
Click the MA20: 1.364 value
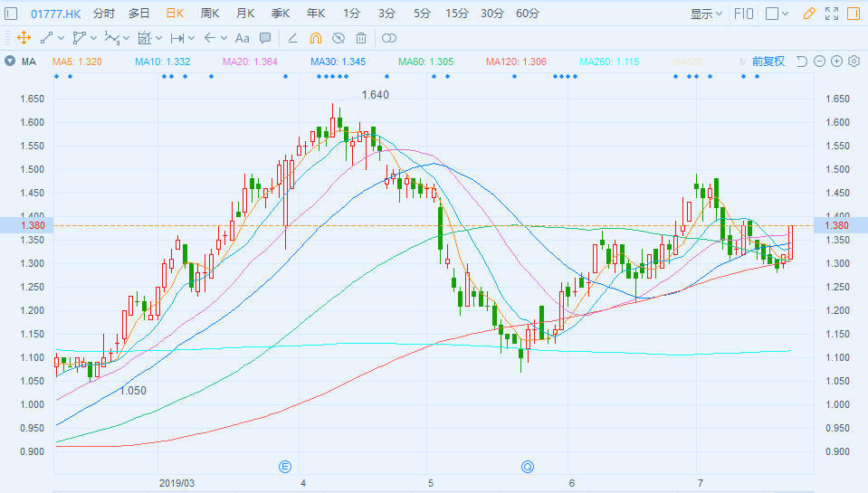click(250, 62)
